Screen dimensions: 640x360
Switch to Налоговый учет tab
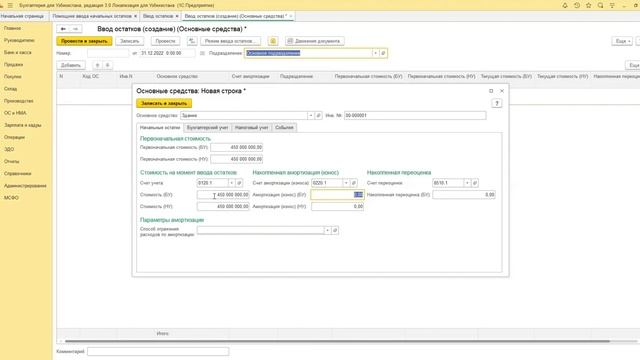point(251,128)
